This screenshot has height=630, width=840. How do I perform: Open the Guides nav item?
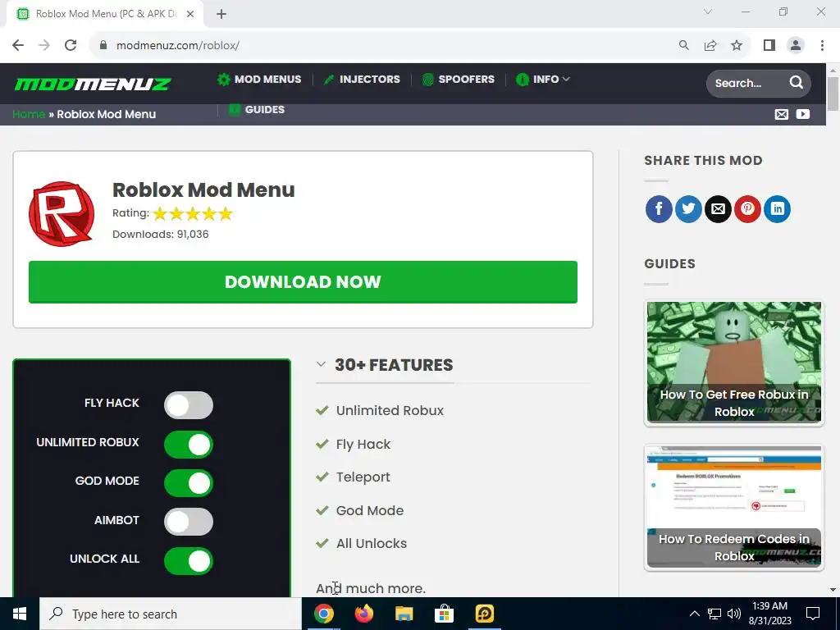coord(257,109)
